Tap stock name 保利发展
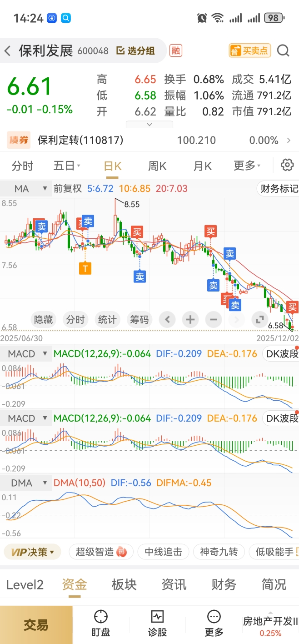This screenshot has height=644, width=299. pyautogui.click(x=46, y=50)
